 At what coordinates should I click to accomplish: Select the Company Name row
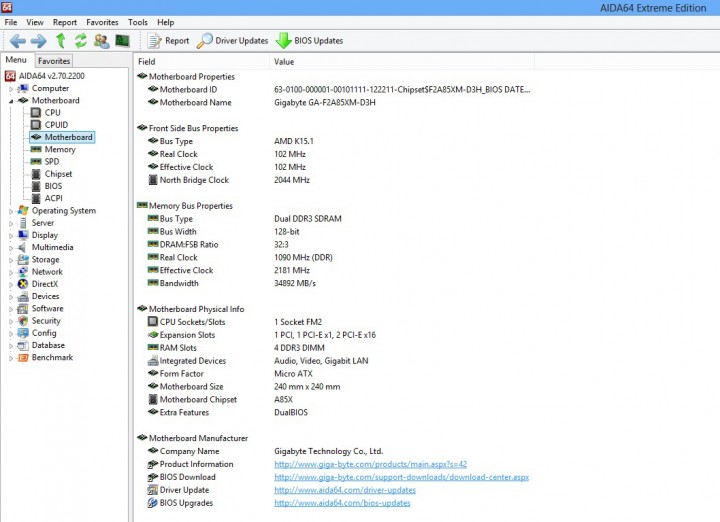pyautogui.click(x=265, y=451)
